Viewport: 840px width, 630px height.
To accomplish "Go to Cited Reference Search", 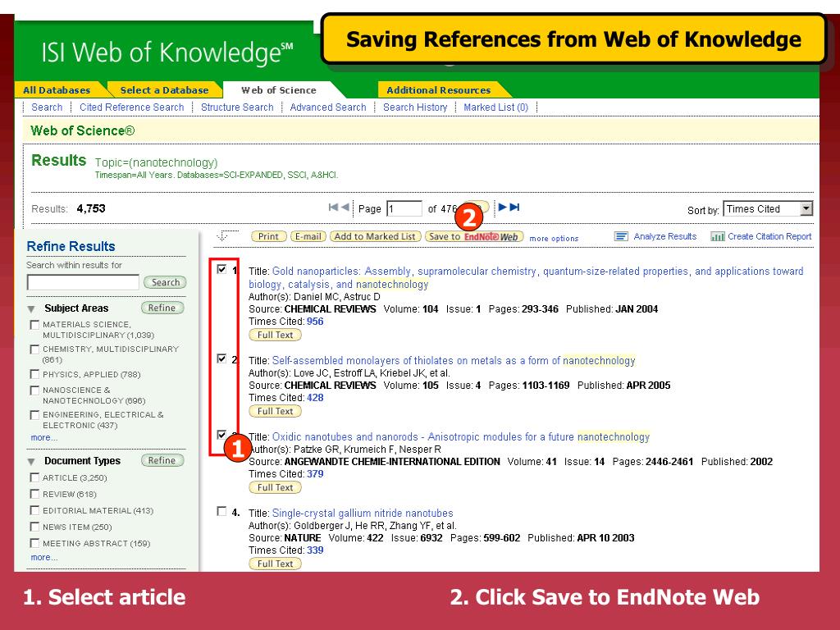I will pyautogui.click(x=132, y=107).
